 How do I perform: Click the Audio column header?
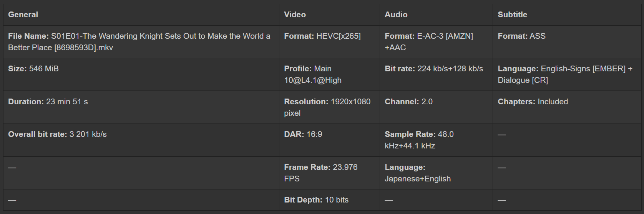pos(396,15)
